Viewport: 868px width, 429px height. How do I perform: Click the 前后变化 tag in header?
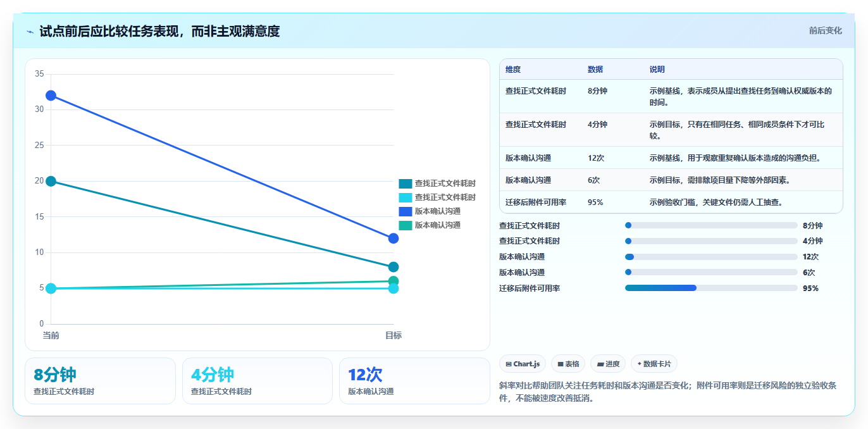825,30
